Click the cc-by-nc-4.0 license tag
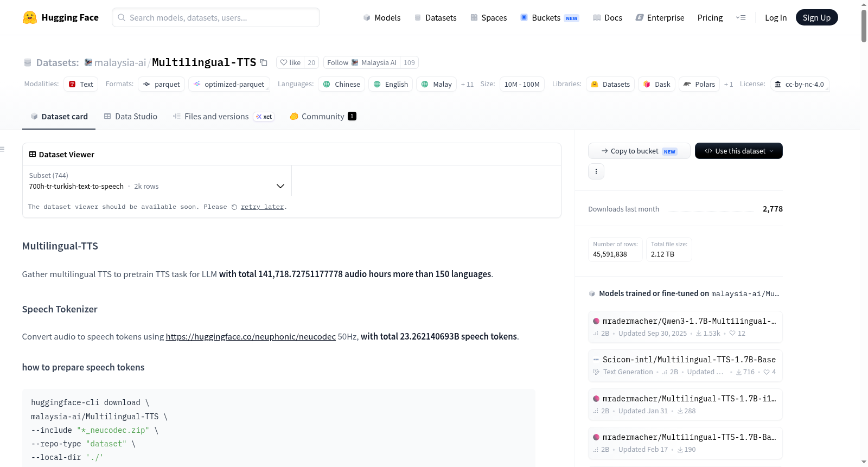The width and height of the screenshot is (868, 467). [800, 84]
